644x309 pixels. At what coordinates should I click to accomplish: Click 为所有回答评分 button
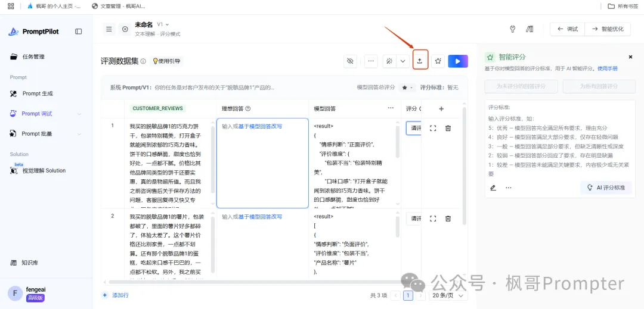pyautogui.click(x=600, y=86)
